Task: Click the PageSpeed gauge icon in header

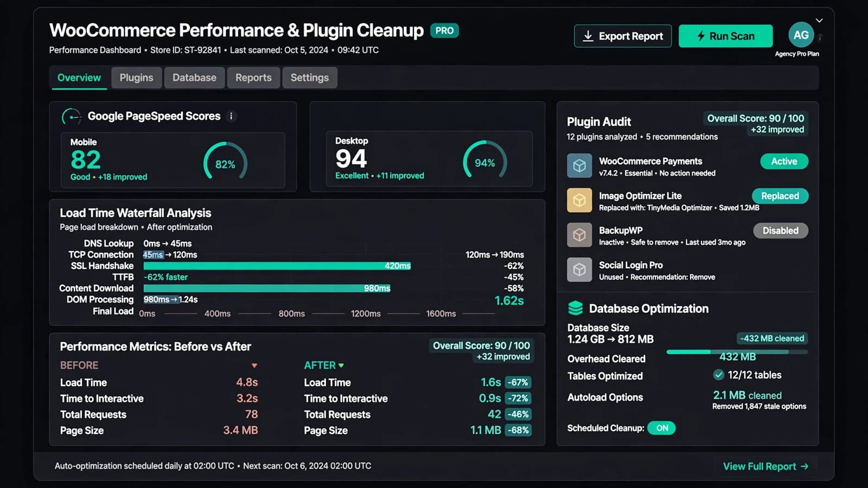Action: pos(71,116)
